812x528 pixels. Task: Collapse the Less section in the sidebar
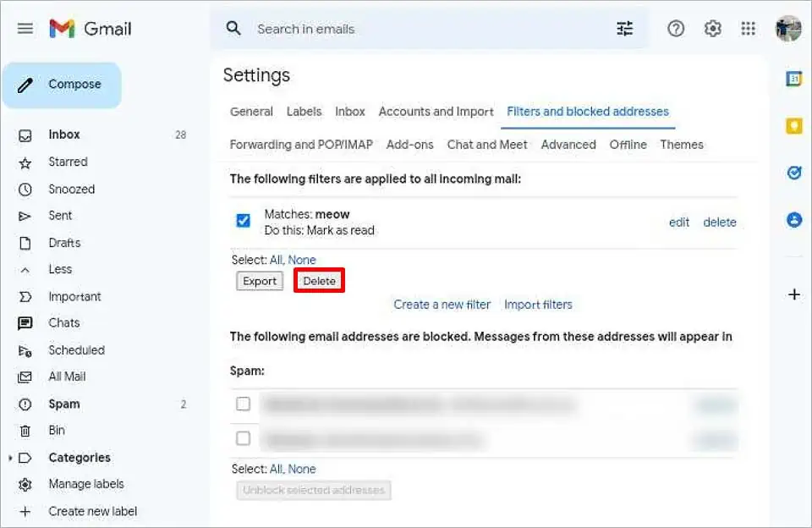pyautogui.click(x=59, y=269)
